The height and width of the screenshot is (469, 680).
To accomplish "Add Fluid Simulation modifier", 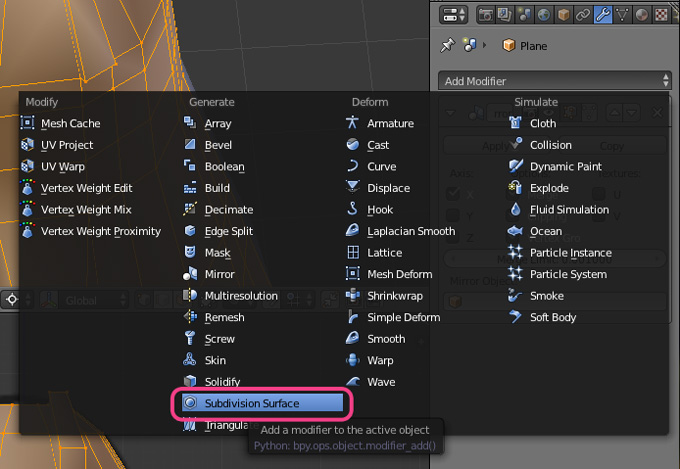I will coord(559,210).
